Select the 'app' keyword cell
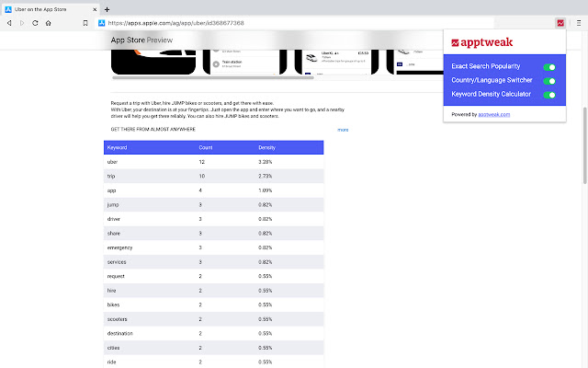Screen dimensions: 588x368 point(111,190)
